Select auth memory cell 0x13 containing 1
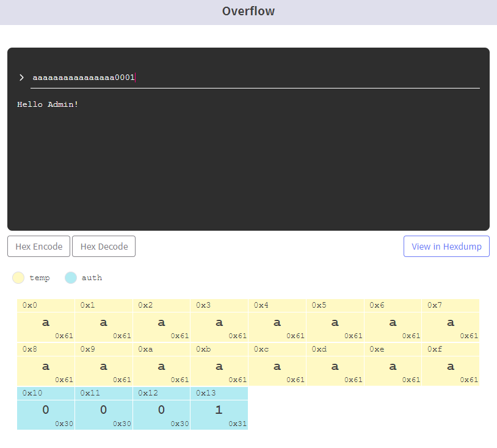Screen dimensions: 497x448 click(x=219, y=408)
